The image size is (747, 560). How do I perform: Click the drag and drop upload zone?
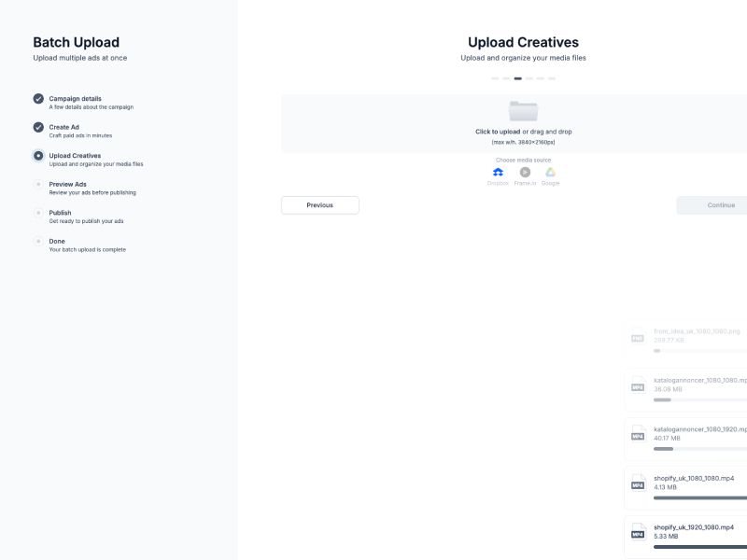click(x=523, y=122)
